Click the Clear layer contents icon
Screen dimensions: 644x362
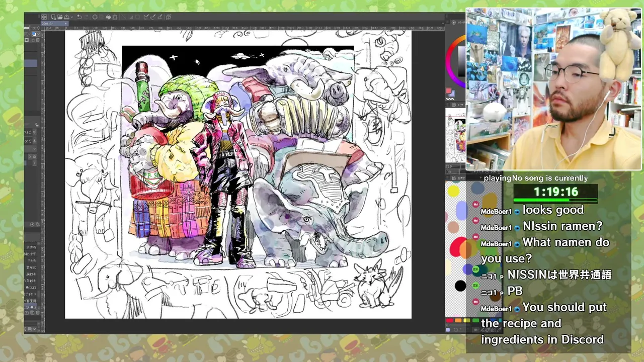95,17
